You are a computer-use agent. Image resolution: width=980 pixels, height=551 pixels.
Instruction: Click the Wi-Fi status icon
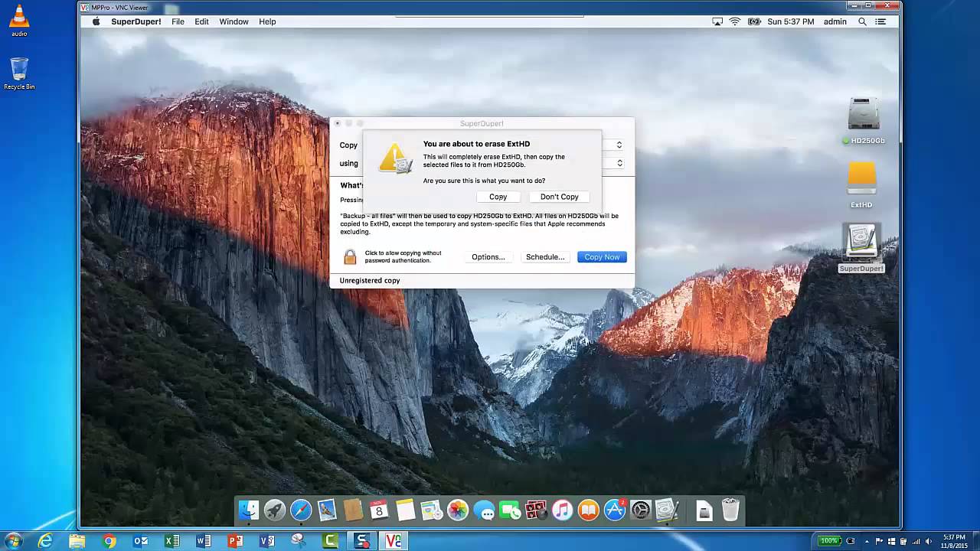pyautogui.click(x=735, y=21)
